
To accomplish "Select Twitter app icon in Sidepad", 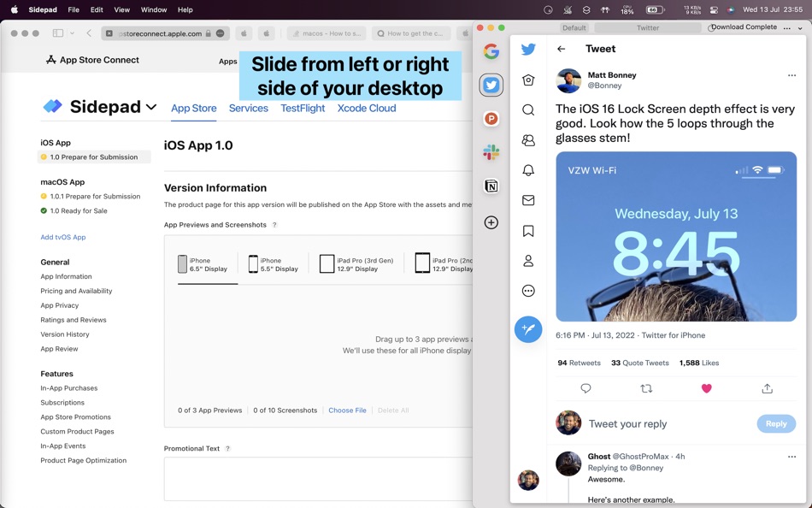I will [x=491, y=85].
